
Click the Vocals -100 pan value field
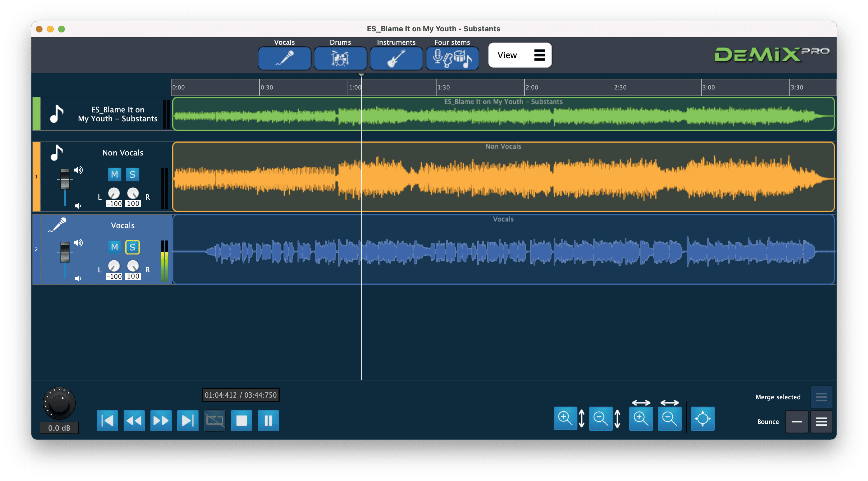[114, 276]
